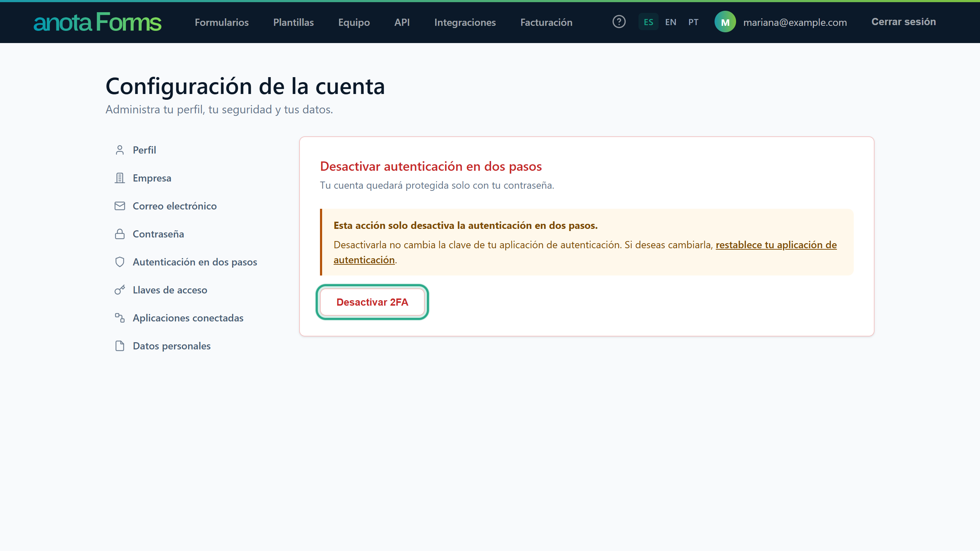
Task: Click the Aplicaciones conectadas icon
Action: click(119, 318)
